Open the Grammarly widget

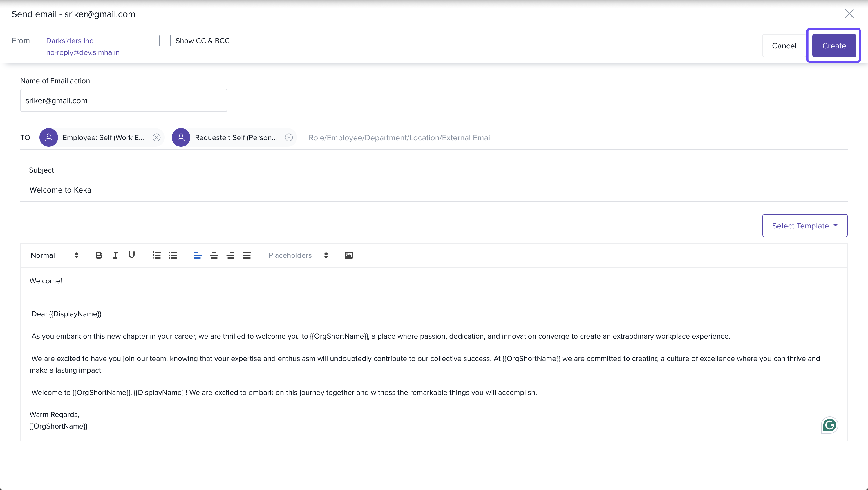click(829, 425)
